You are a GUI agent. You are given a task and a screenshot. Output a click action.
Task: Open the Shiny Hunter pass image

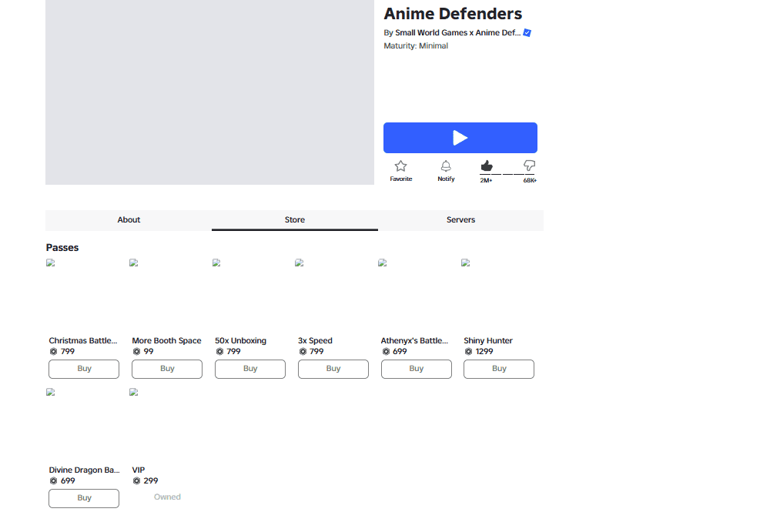click(x=466, y=263)
